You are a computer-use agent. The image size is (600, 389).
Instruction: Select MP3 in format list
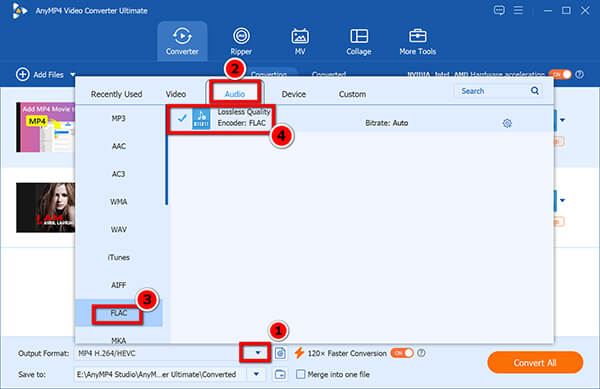[x=119, y=119]
